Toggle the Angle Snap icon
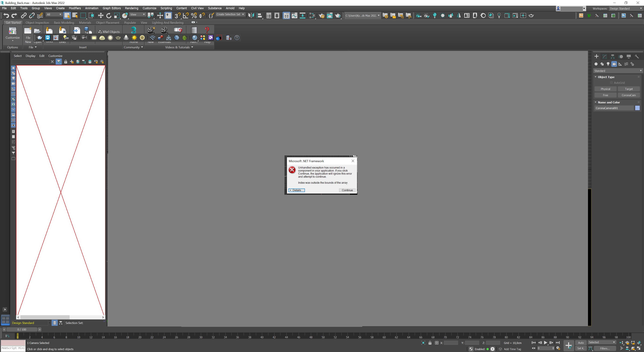Screen dimensions: 644x352 point(185,15)
